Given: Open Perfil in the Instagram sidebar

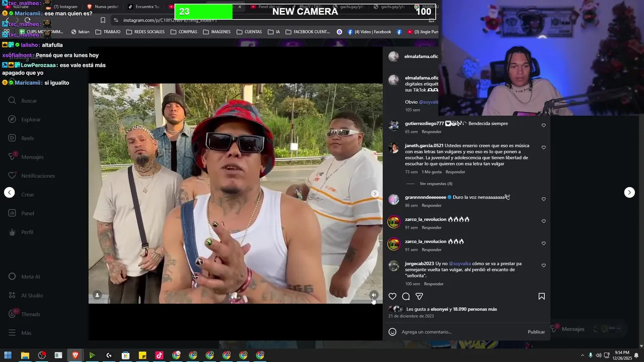Looking at the screenshot, I should pos(22,232).
